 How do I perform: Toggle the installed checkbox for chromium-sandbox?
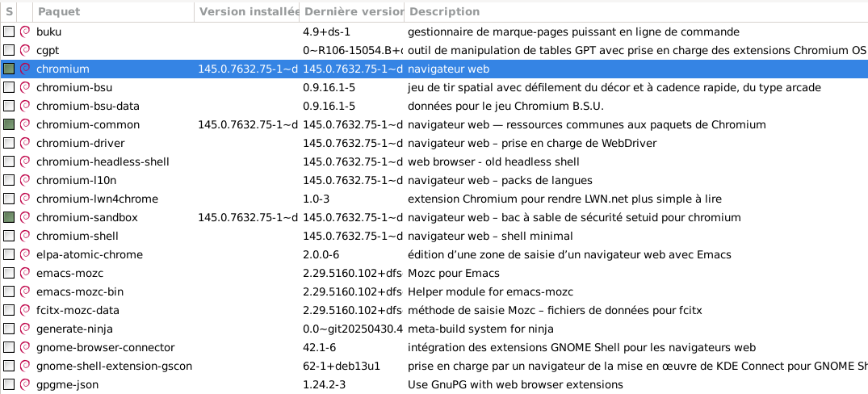click(x=9, y=218)
